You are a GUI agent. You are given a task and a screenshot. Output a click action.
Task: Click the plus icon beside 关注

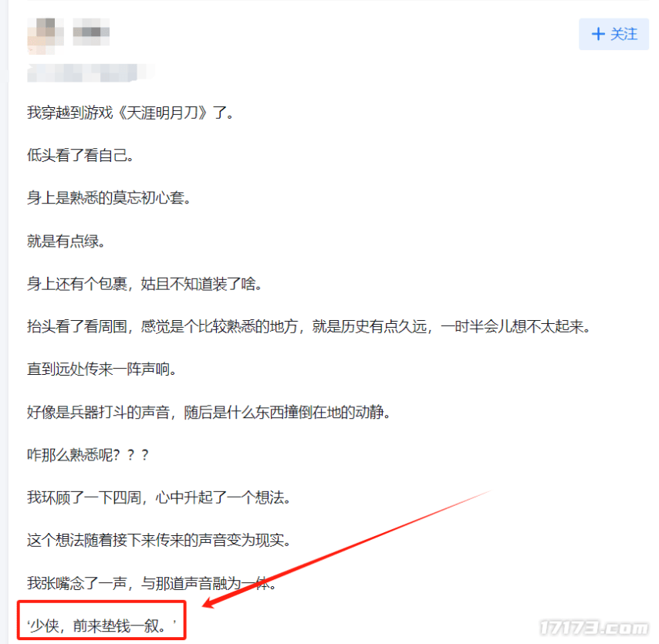(x=598, y=34)
